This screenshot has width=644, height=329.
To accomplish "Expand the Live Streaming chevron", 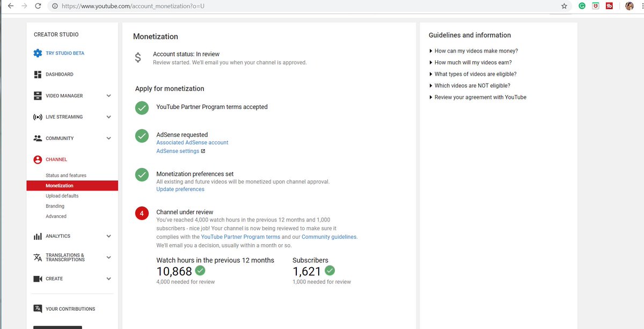I will [x=108, y=117].
